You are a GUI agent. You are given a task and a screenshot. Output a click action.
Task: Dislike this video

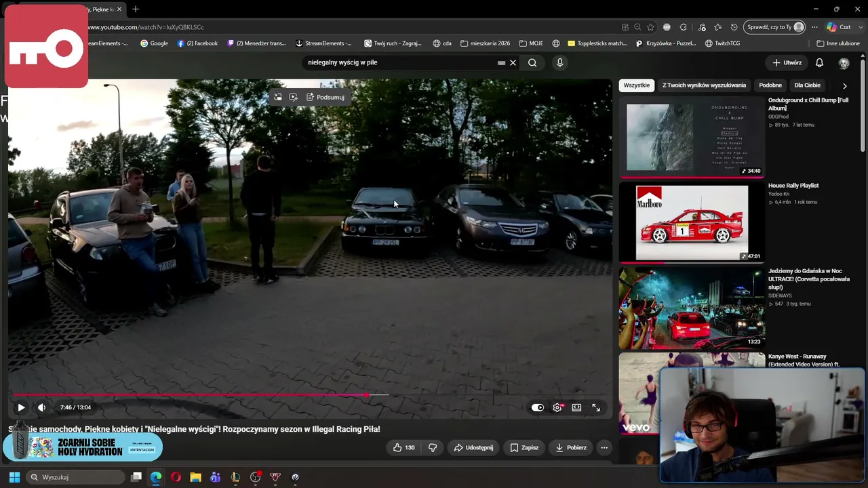click(433, 447)
